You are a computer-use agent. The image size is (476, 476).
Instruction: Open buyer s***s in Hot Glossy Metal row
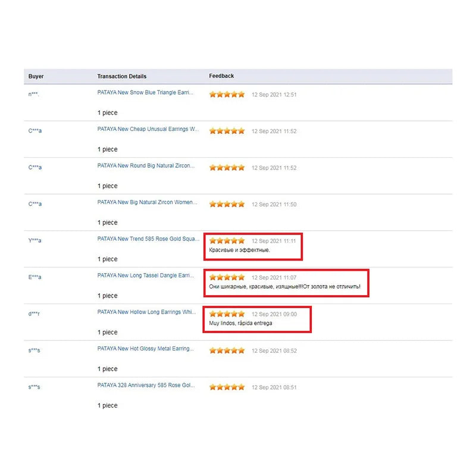tap(34, 350)
